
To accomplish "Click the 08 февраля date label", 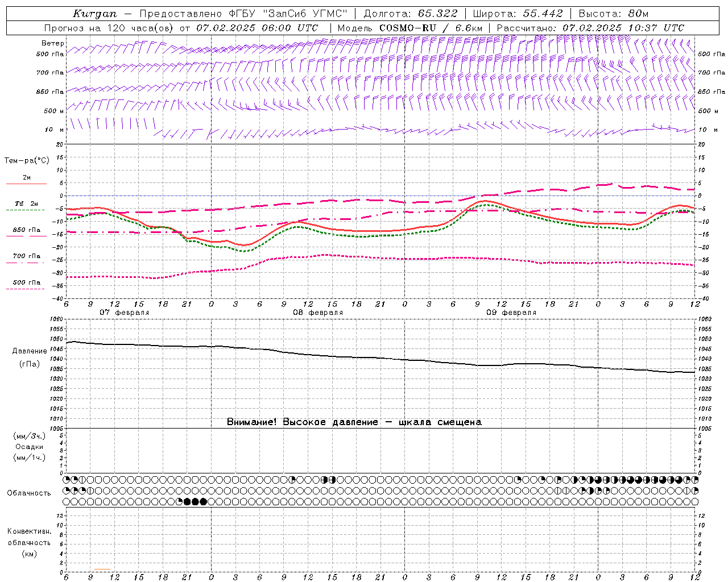I will [x=317, y=313].
